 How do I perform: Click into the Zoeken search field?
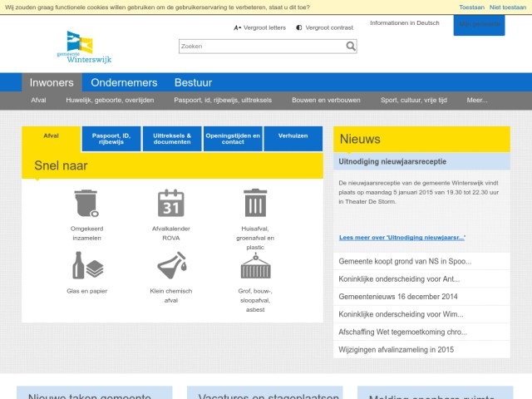(260, 47)
